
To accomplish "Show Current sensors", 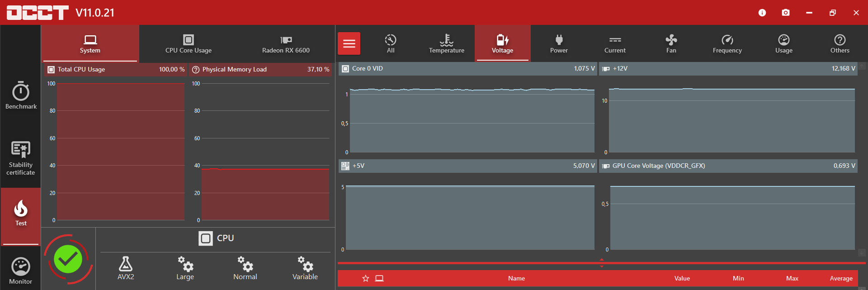I will coord(615,43).
